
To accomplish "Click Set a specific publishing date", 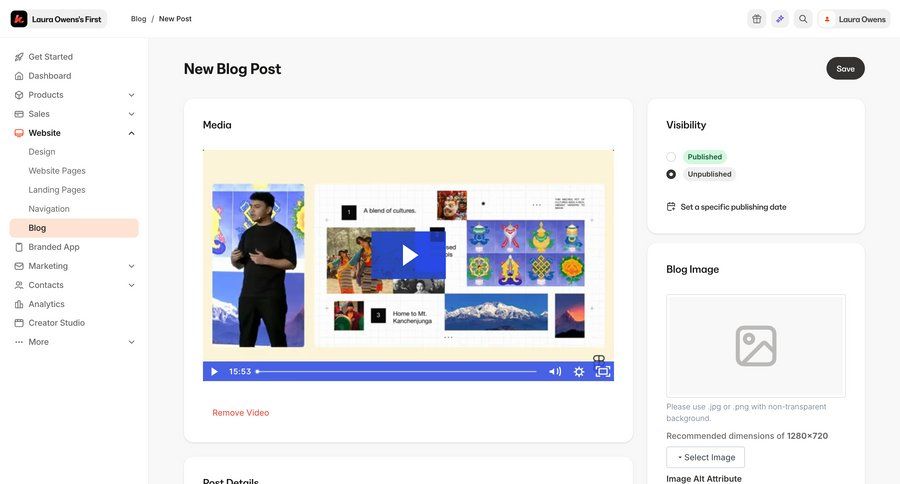I will pos(733,207).
